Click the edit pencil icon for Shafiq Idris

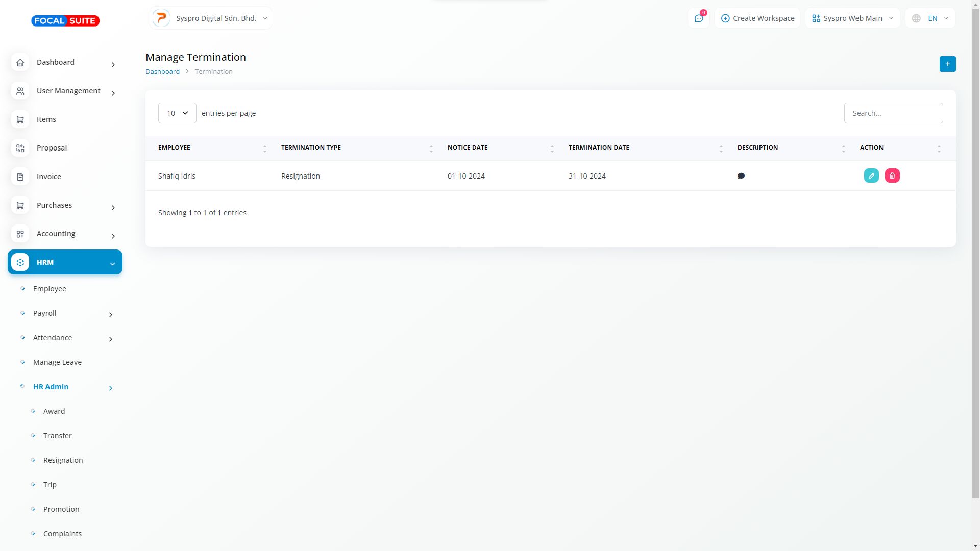871,176
